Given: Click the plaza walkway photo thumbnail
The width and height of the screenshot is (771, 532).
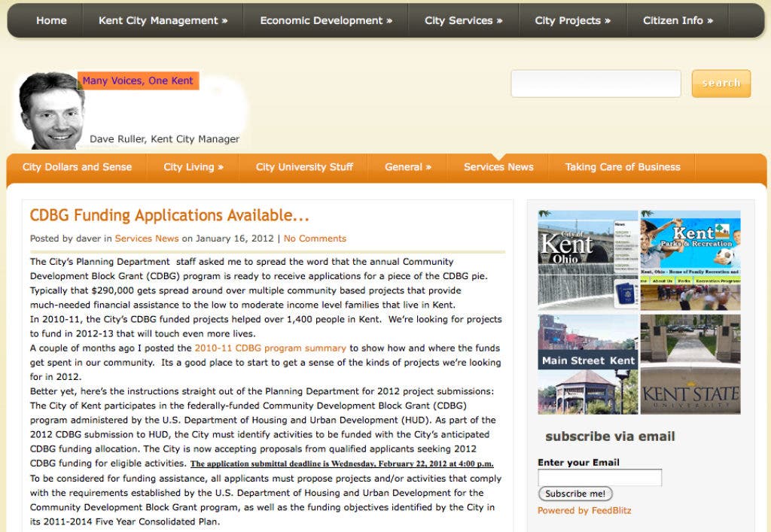Looking at the screenshot, I should tap(690, 339).
